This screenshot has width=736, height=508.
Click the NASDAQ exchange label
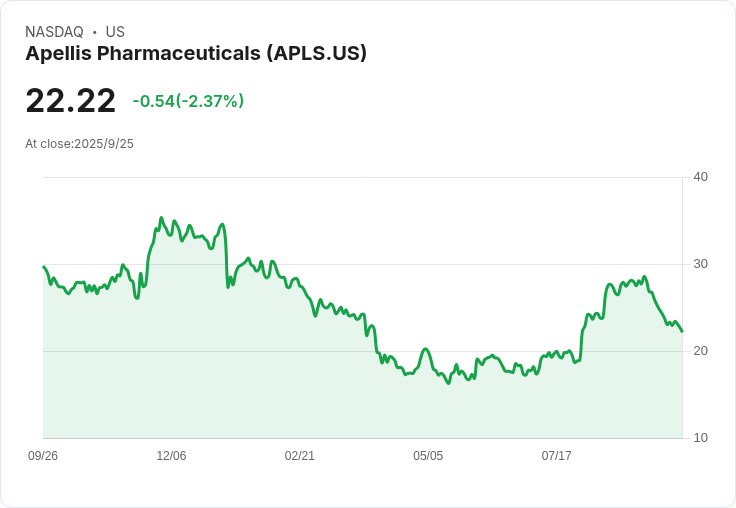54,32
